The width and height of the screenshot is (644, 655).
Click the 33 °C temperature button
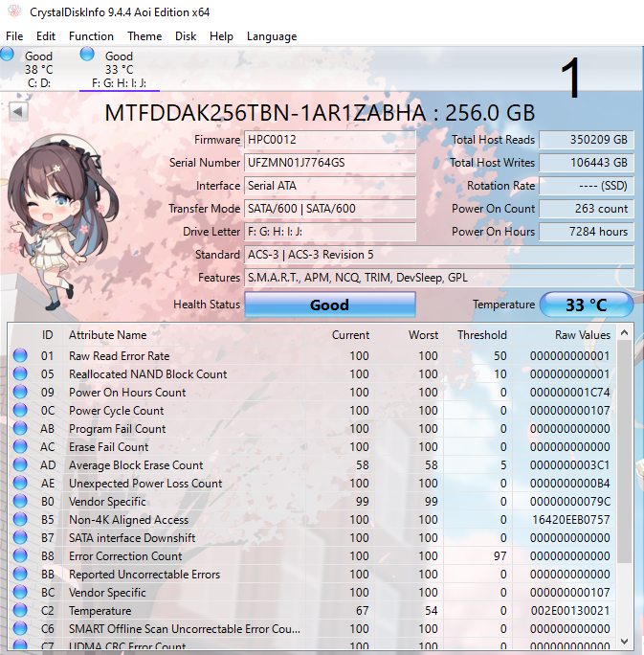pyautogui.click(x=587, y=305)
